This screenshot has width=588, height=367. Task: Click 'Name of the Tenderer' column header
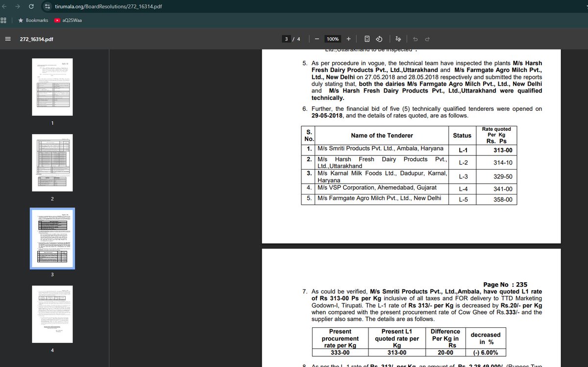pyautogui.click(x=382, y=135)
